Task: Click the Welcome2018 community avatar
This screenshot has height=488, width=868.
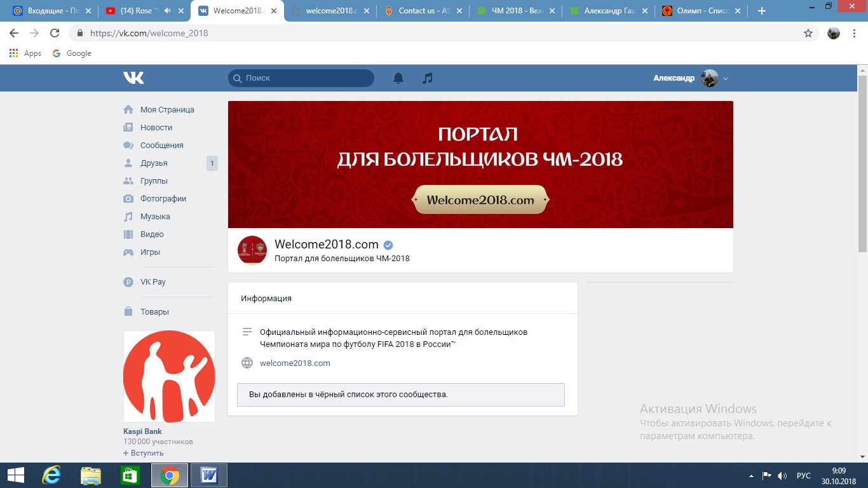Action: [x=252, y=250]
